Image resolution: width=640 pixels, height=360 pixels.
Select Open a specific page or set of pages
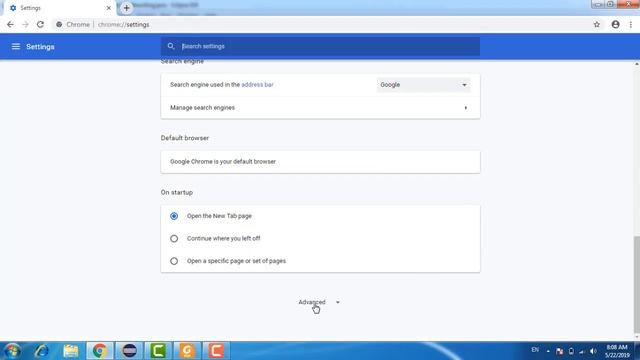click(174, 261)
